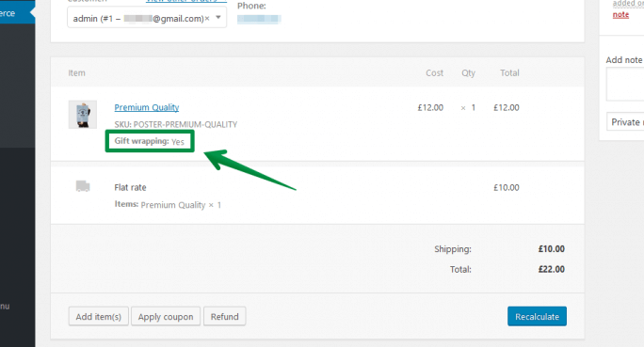Open the Premium Quality product link
644x347 pixels.
pyautogui.click(x=147, y=107)
